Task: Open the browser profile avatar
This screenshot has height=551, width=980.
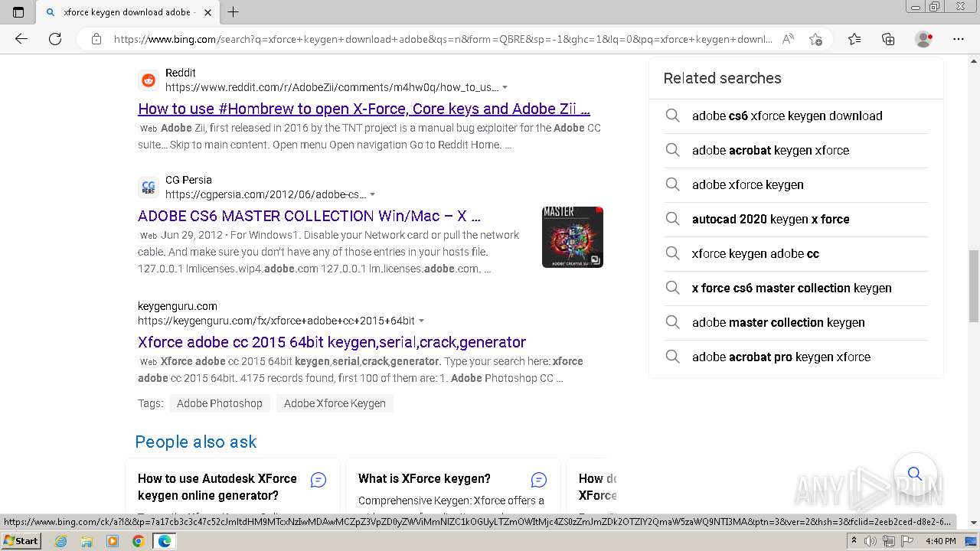Action: [923, 39]
